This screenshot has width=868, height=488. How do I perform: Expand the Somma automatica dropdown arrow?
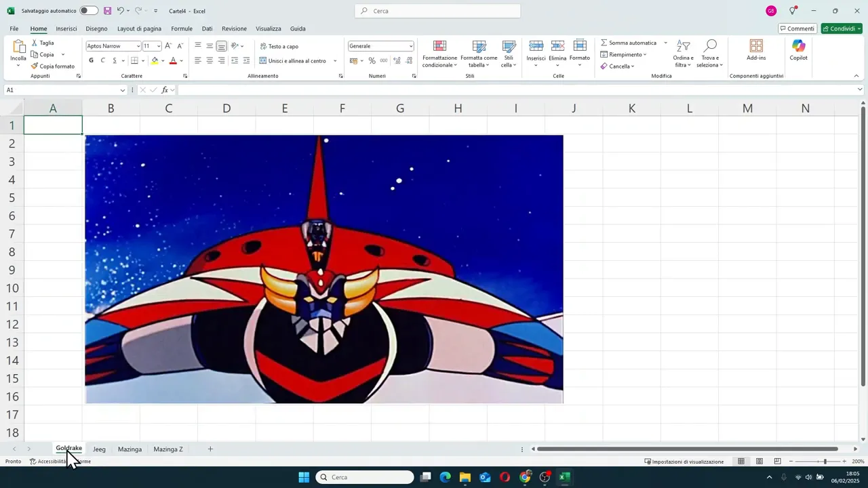point(665,43)
